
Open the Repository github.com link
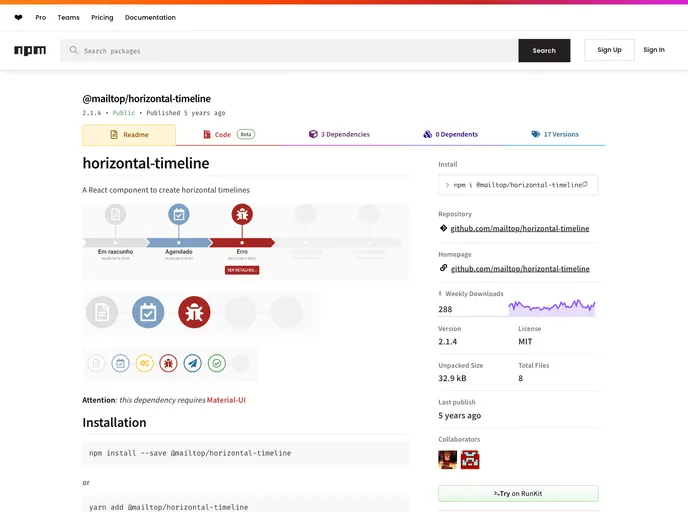click(520, 228)
